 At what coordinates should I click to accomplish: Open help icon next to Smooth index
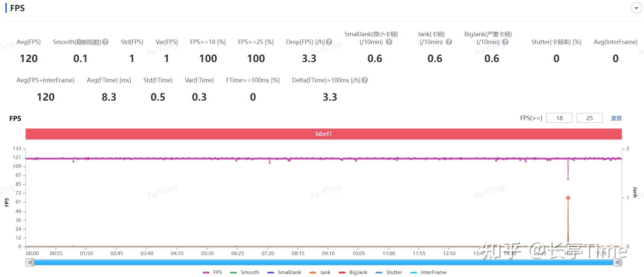[x=105, y=42]
